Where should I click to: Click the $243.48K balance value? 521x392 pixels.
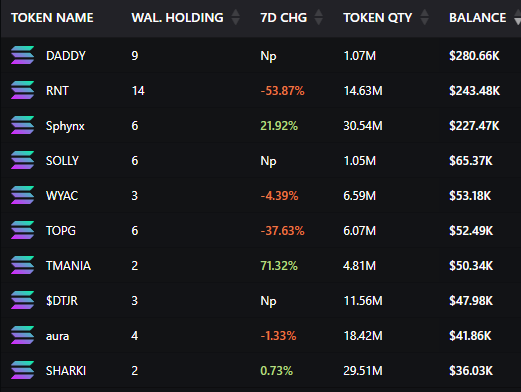point(475,91)
